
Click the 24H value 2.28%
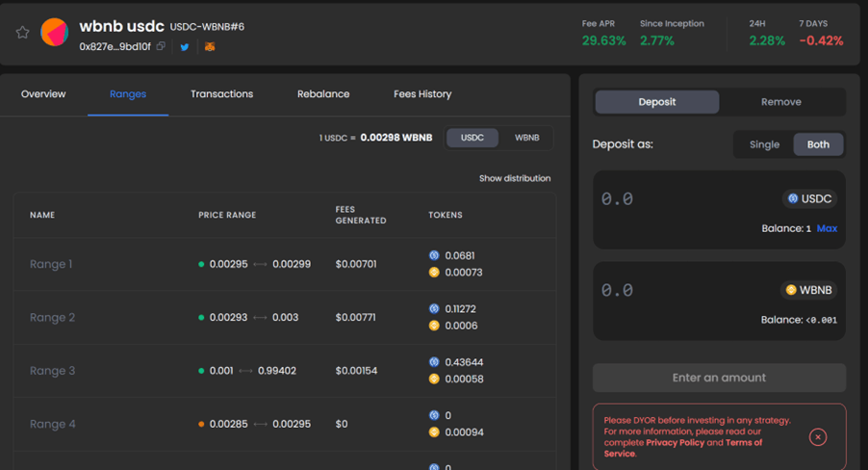(767, 40)
